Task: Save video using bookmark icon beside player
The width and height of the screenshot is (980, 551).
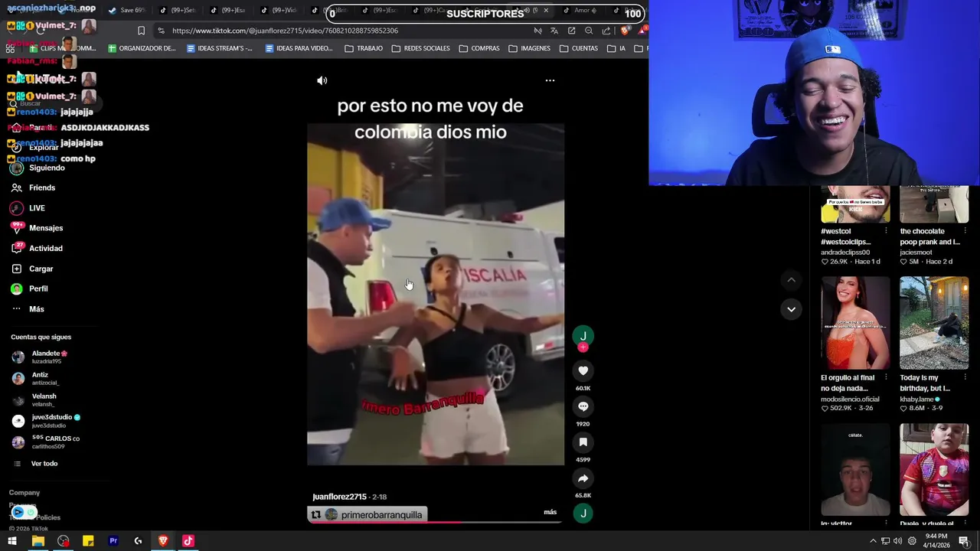Action: click(x=583, y=442)
